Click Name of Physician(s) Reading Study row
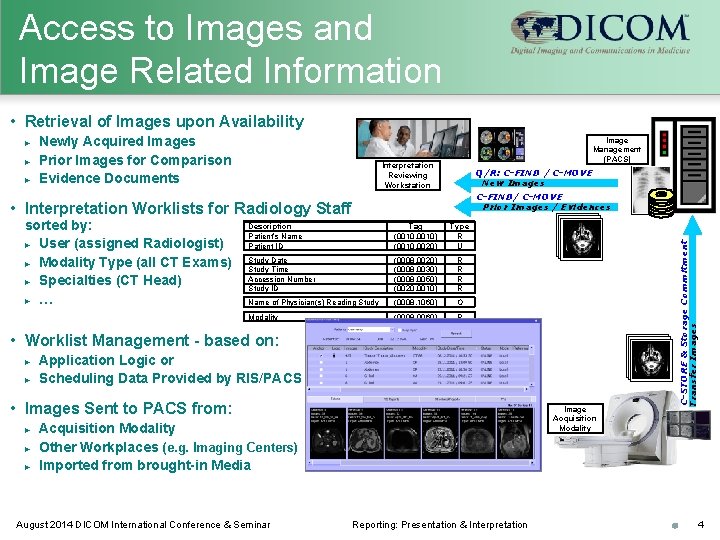The image size is (720, 540). pyautogui.click(x=359, y=302)
